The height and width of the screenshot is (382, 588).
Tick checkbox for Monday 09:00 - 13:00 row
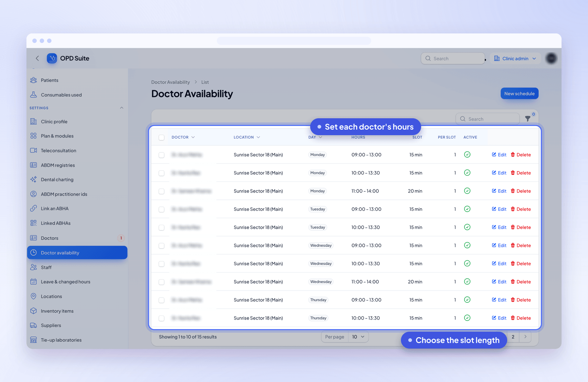point(161,155)
